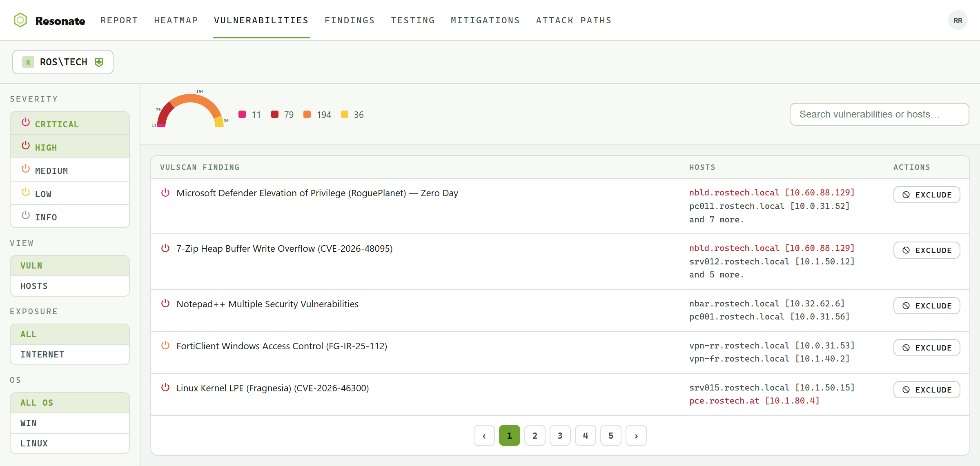Filter exposure to INTERNET

click(70, 355)
